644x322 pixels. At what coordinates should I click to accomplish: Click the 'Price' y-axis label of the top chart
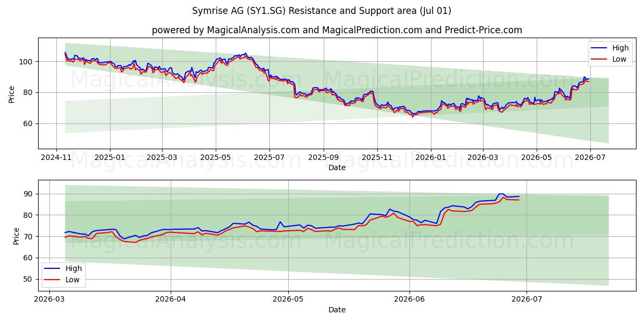12,93
